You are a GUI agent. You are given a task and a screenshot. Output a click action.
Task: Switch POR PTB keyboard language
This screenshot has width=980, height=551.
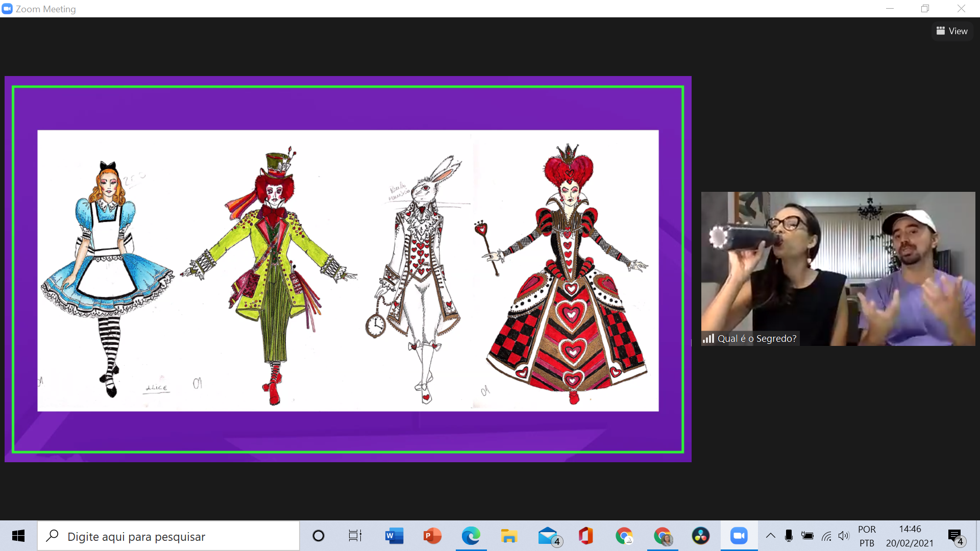[x=867, y=536]
